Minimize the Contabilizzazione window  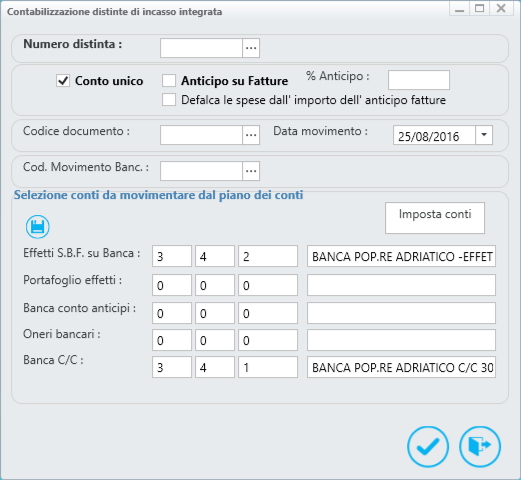[460, 8]
